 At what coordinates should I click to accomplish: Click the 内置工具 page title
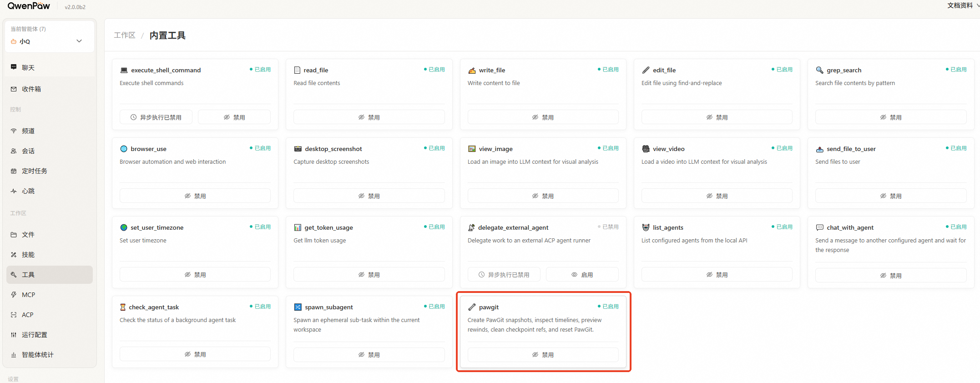click(x=167, y=35)
